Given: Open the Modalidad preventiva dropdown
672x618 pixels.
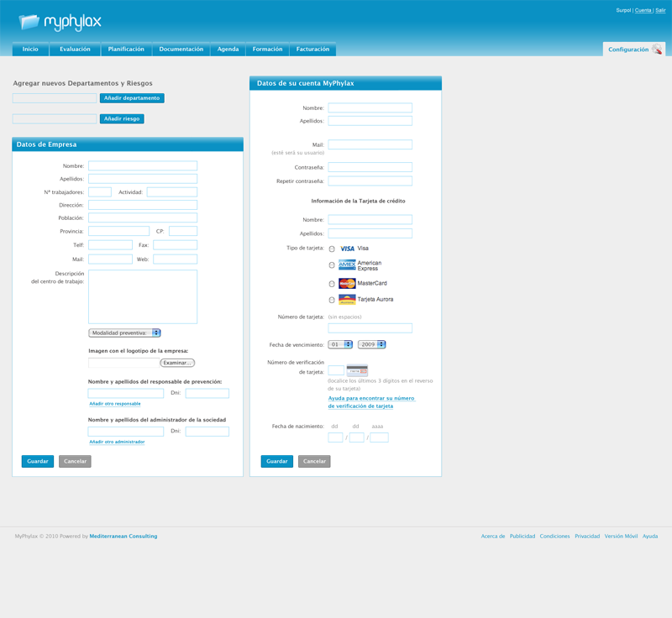Looking at the screenshot, I should (x=124, y=333).
